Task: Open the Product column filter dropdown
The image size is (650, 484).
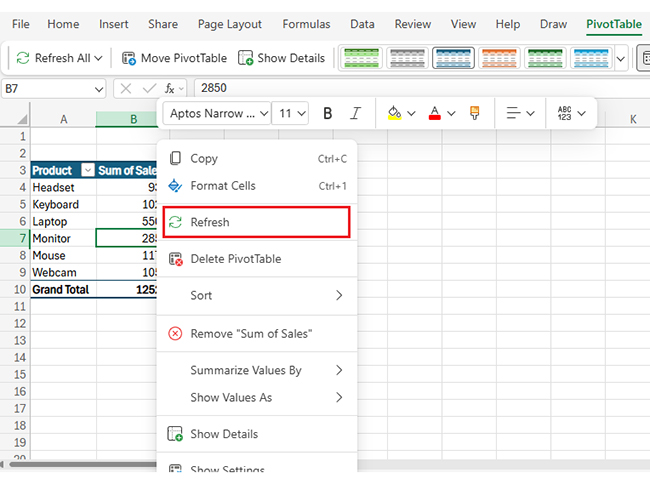Action: click(x=87, y=170)
